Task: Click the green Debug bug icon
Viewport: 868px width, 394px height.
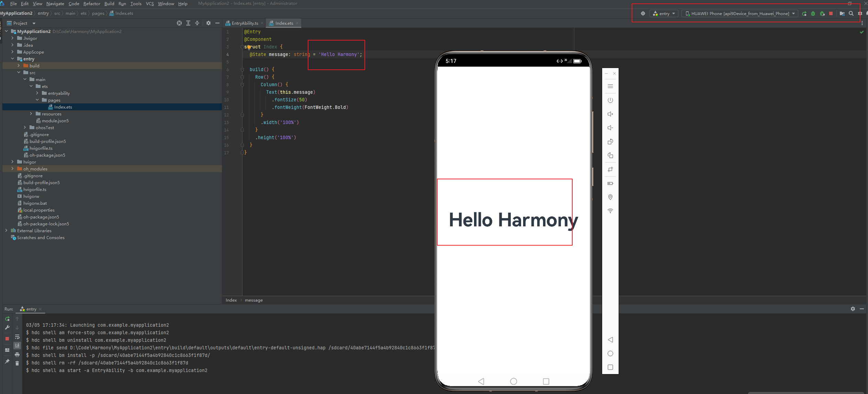Action: (813, 14)
